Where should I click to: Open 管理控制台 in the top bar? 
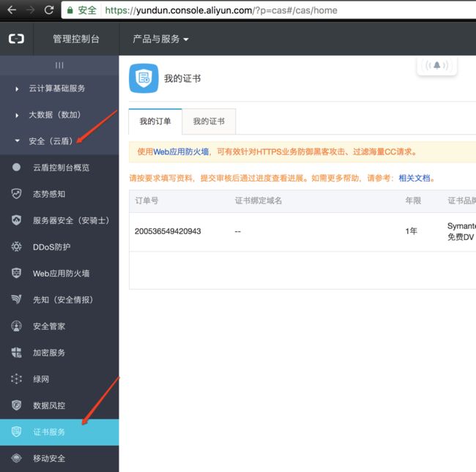(x=76, y=39)
